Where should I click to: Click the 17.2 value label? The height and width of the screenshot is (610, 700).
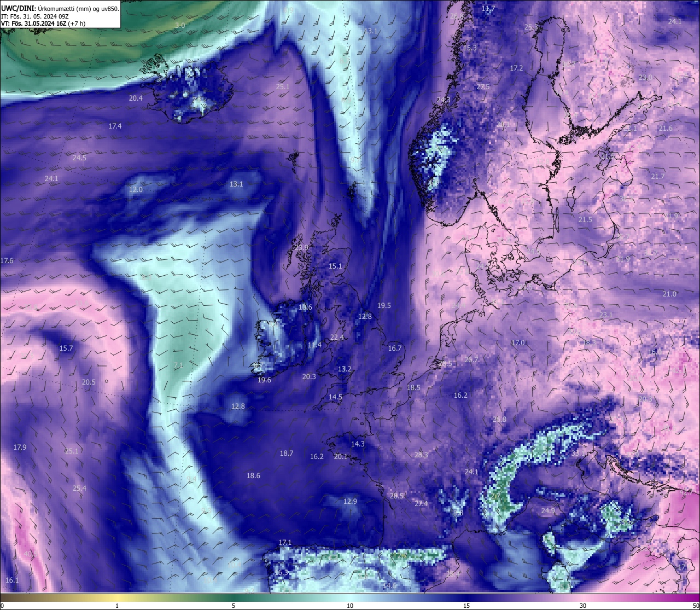coord(516,68)
